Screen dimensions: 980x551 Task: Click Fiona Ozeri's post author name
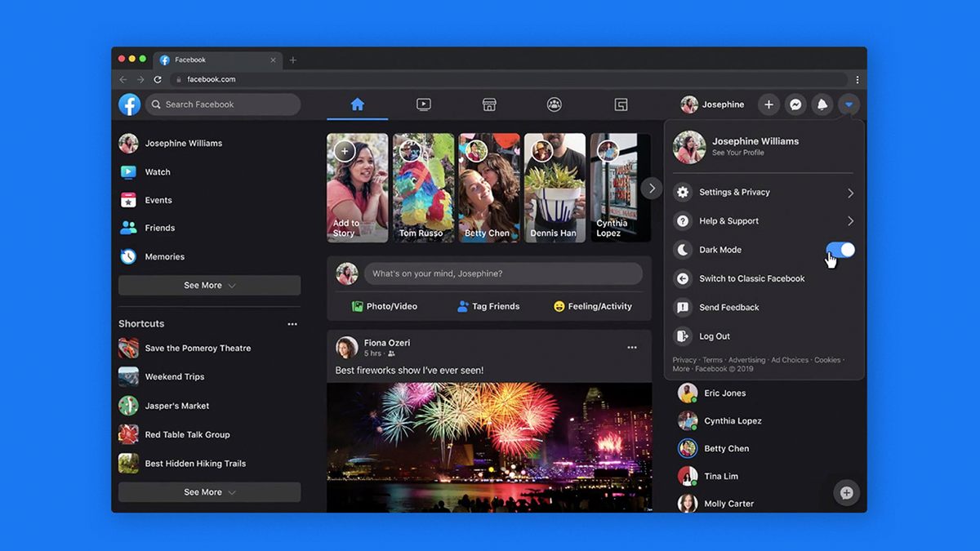pyautogui.click(x=387, y=343)
